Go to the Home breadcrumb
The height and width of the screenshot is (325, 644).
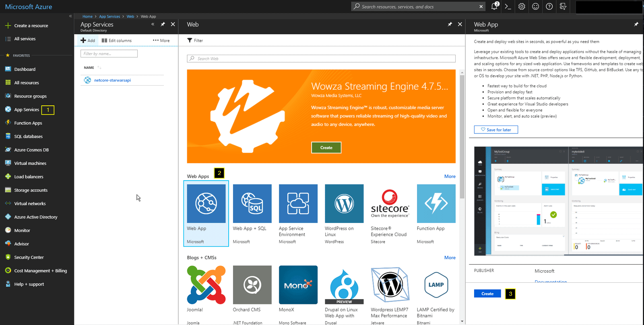tap(87, 16)
